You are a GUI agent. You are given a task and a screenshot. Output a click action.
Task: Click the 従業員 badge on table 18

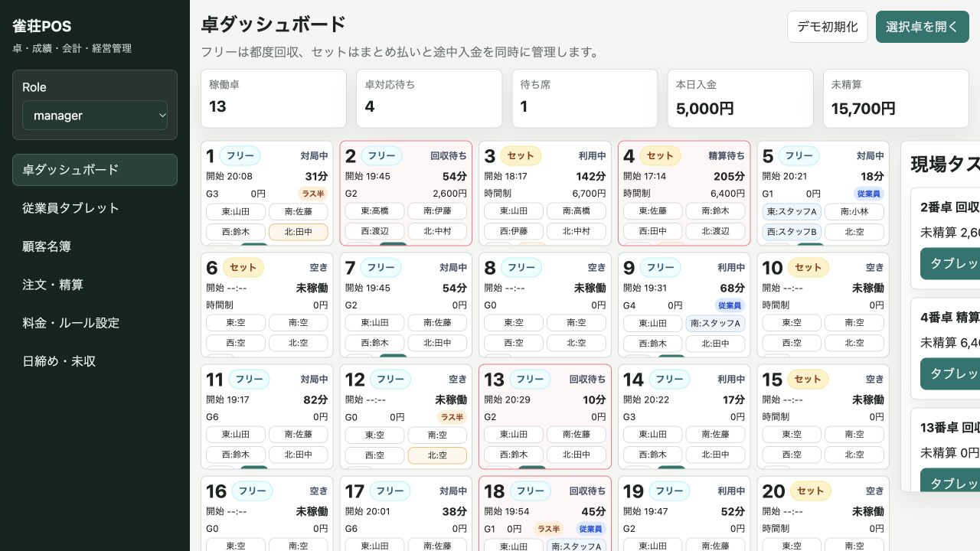590,530
